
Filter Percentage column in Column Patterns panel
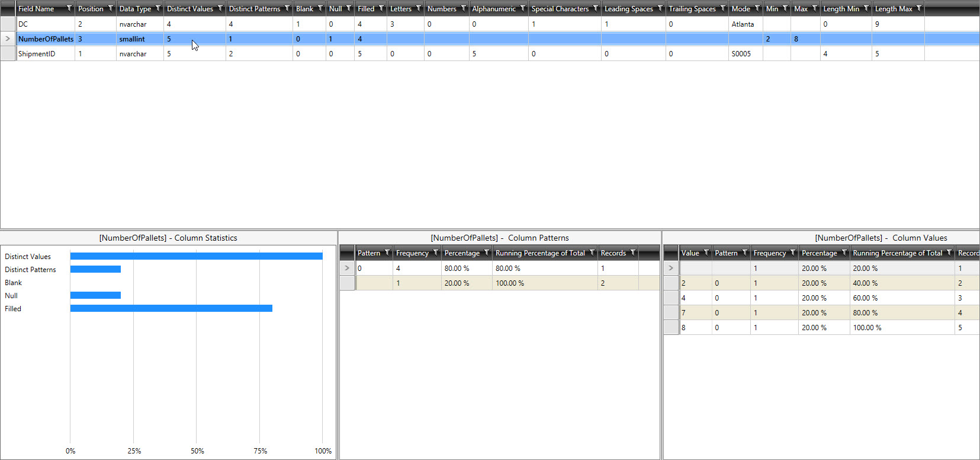(486, 253)
